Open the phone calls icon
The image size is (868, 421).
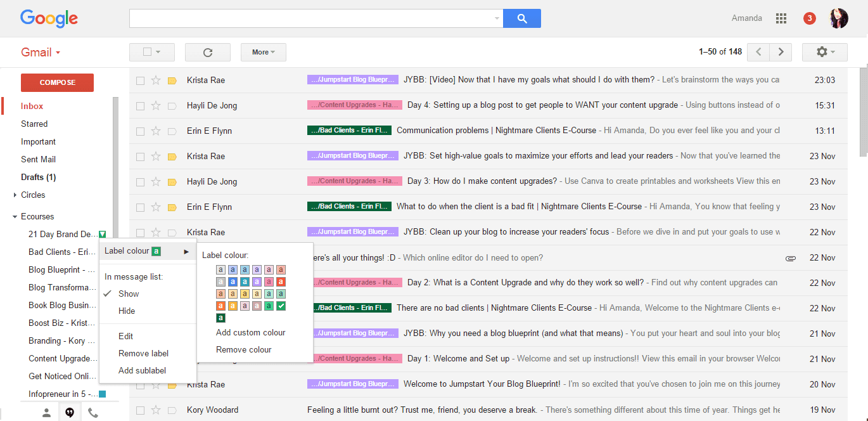(x=93, y=413)
